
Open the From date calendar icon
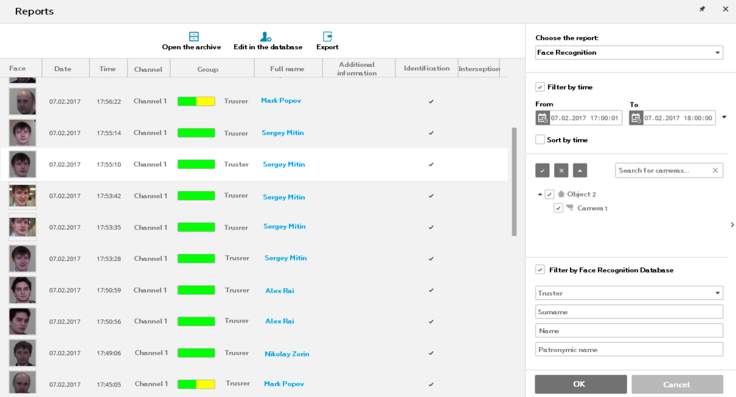tap(542, 118)
